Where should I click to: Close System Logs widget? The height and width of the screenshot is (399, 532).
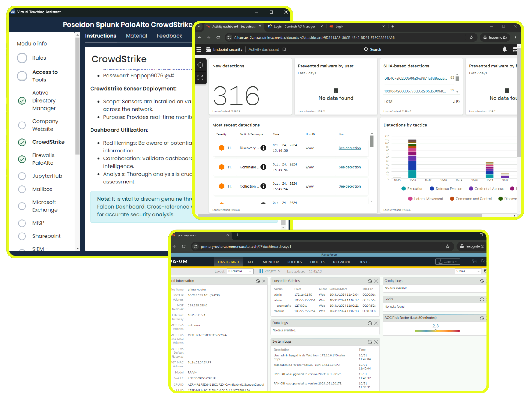pyautogui.click(x=376, y=342)
